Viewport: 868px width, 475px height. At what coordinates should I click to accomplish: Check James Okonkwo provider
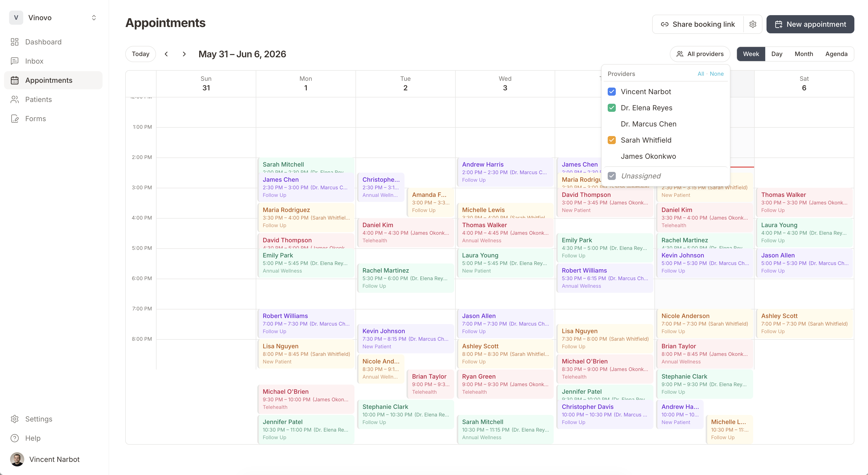[666, 156]
